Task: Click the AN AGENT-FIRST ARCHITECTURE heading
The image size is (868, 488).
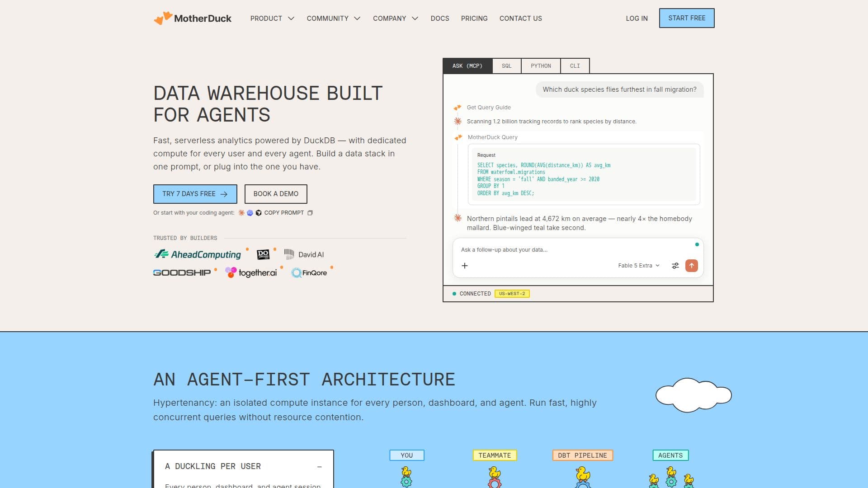Action: tap(304, 380)
